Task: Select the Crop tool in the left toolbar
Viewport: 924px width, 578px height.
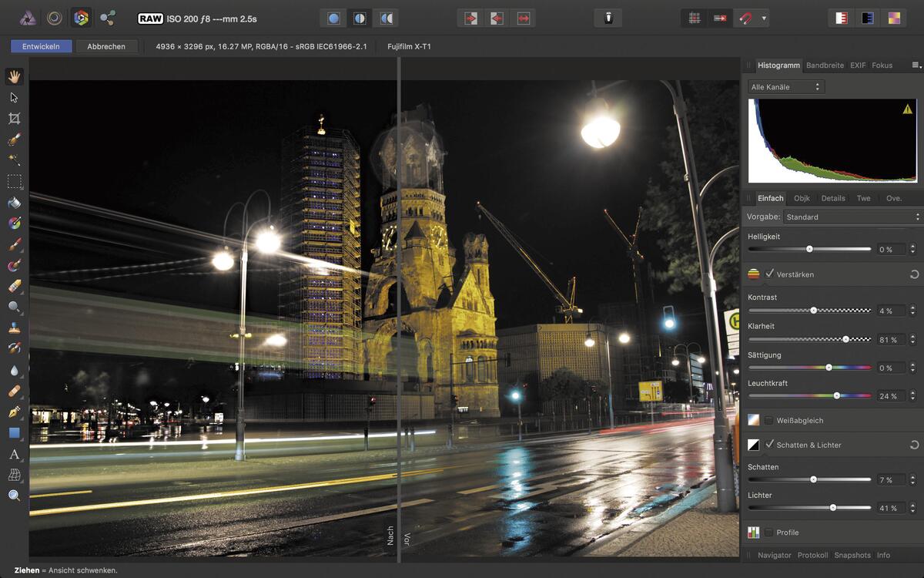Action: click(x=14, y=118)
